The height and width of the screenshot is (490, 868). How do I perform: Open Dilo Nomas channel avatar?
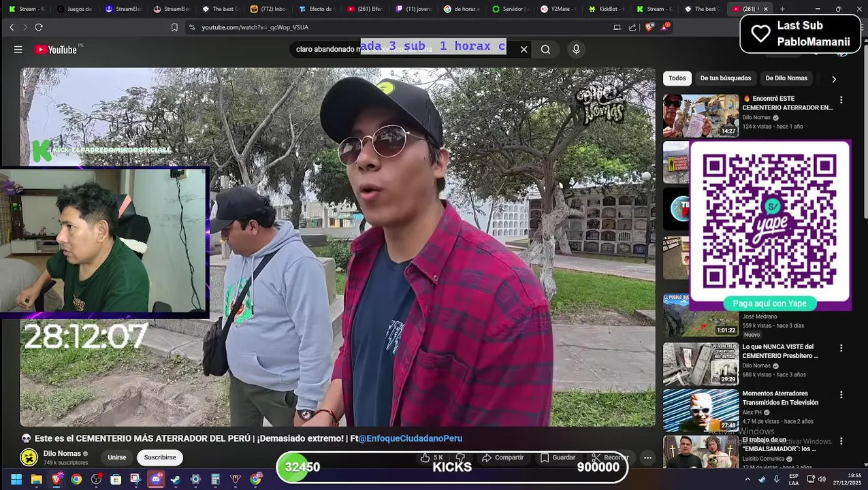pos(29,457)
